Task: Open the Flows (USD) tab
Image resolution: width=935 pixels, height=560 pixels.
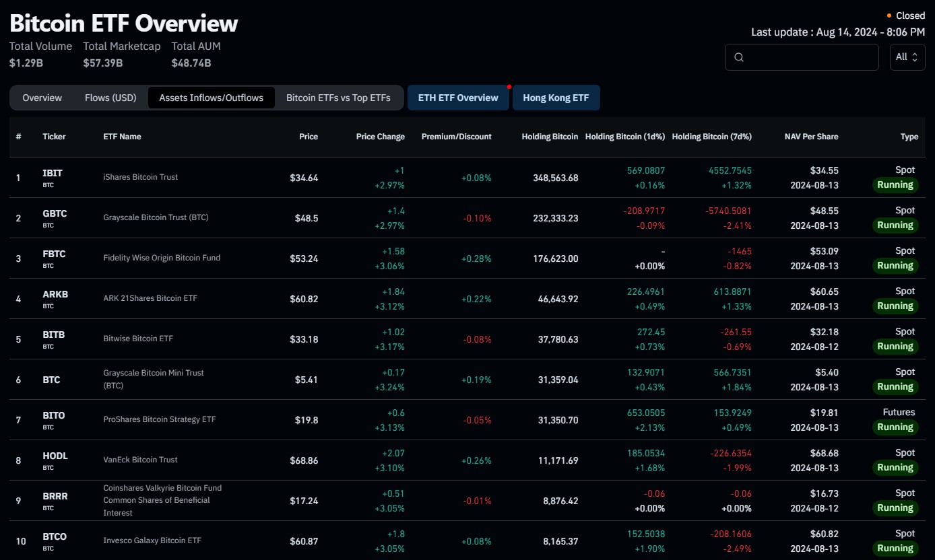Action: pos(110,98)
